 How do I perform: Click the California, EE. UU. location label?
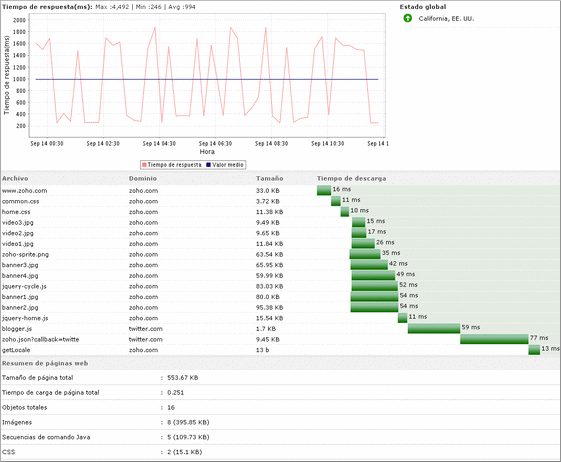coord(446,19)
